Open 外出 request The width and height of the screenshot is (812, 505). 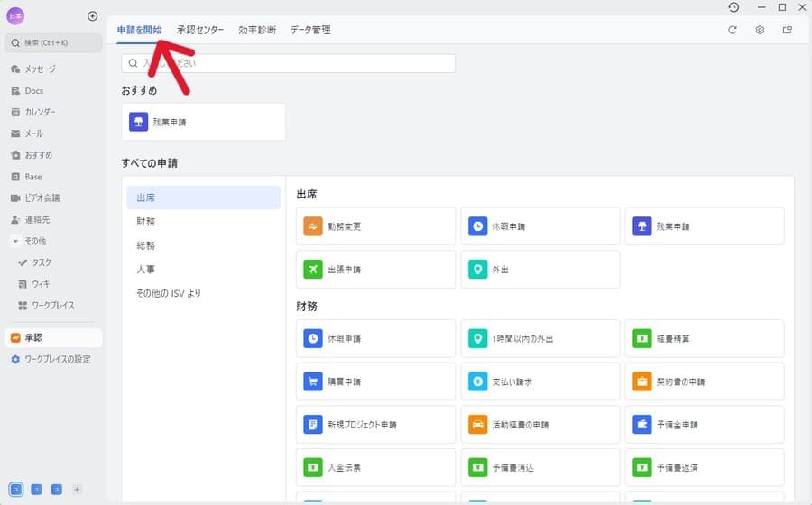pyautogui.click(x=540, y=269)
